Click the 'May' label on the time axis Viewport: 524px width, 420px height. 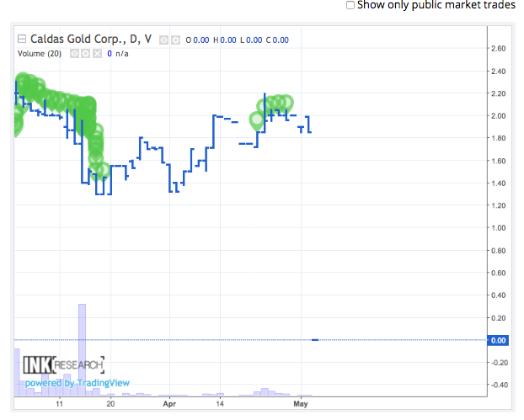(x=301, y=404)
